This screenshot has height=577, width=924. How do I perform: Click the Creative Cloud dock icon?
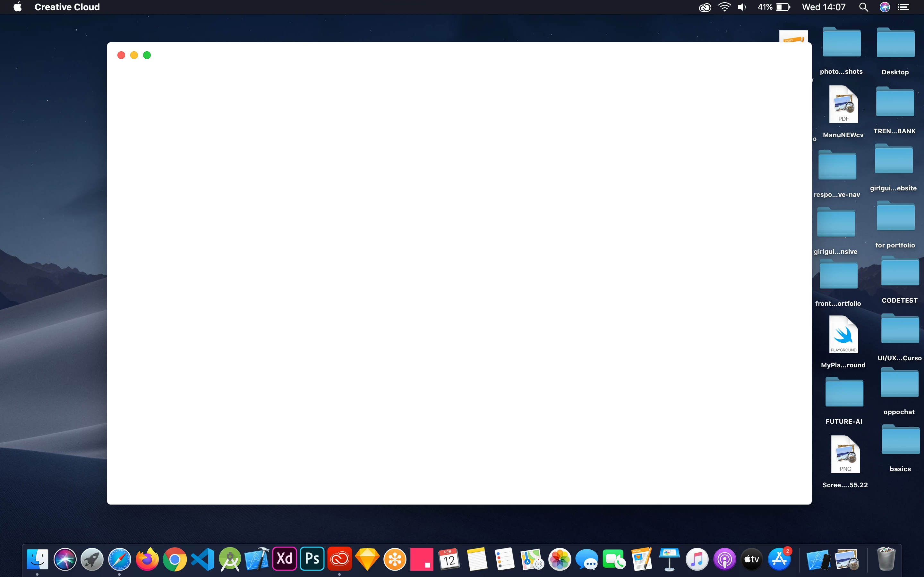click(x=339, y=559)
